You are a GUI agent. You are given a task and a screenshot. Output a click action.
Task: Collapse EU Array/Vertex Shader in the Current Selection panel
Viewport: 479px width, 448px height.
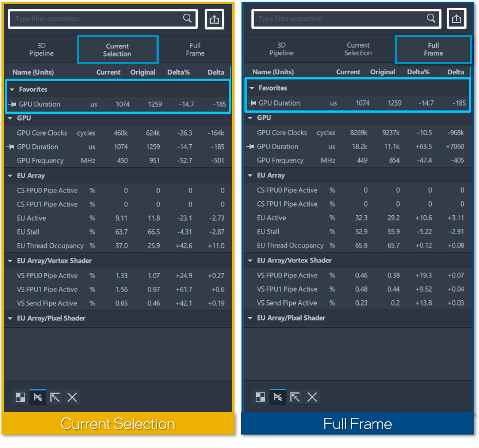pyautogui.click(x=10, y=261)
